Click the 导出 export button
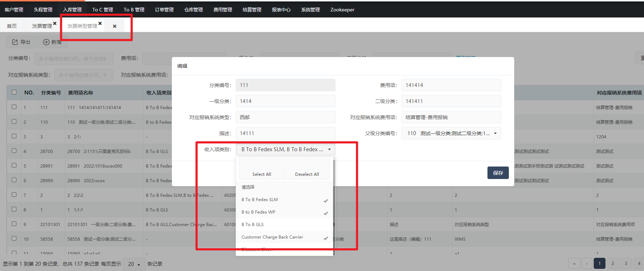Image resolution: width=644 pixels, height=271 pixels. [x=21, y=42]
